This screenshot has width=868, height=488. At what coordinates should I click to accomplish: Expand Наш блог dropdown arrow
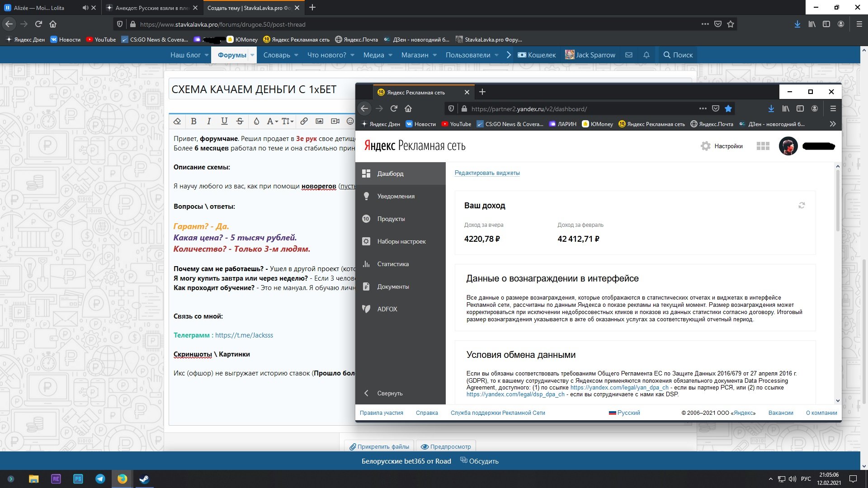pyautogui.click(x=207, y=55)
